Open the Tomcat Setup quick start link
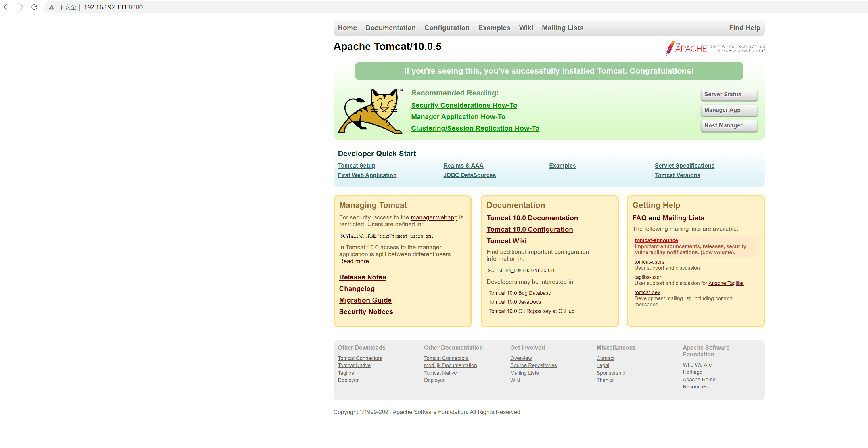Viewport: 868px width, 448px height. pos(357,166)
